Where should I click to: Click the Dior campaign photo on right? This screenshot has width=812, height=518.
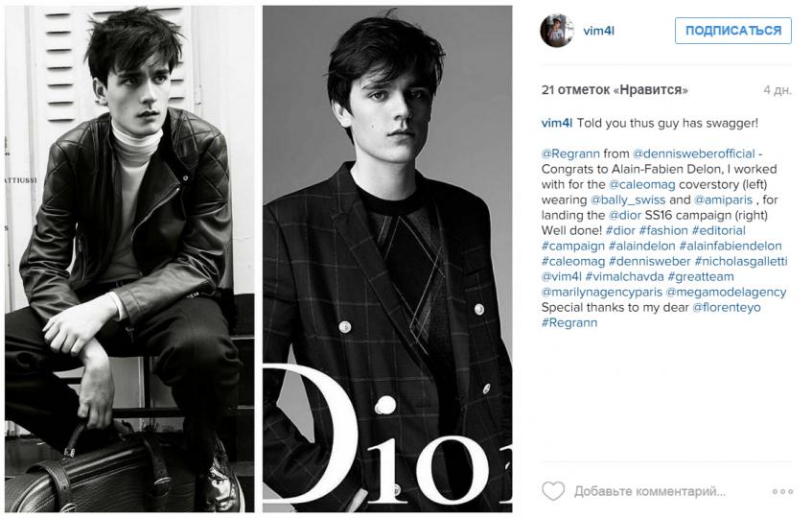387,259
